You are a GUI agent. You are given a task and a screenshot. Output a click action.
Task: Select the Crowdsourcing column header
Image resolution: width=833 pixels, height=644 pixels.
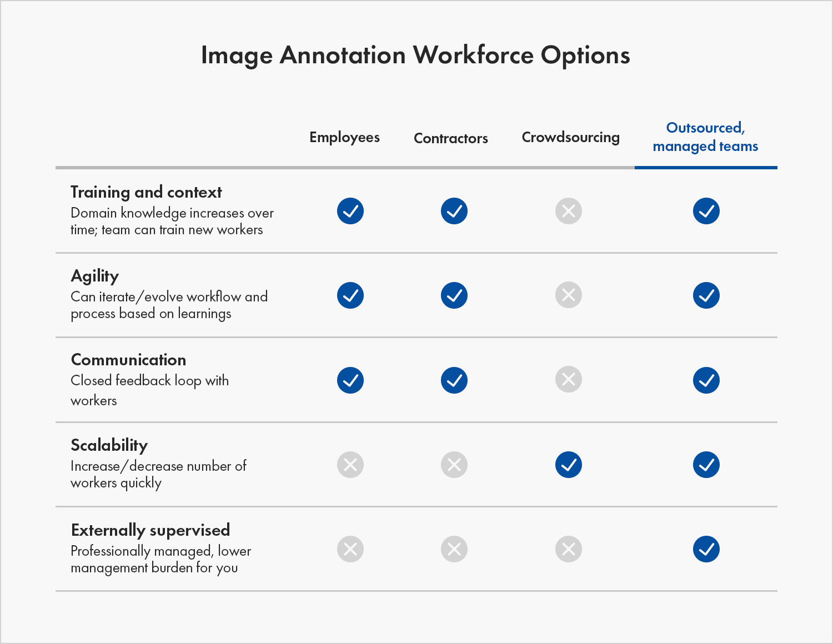[x=571, y=137]
